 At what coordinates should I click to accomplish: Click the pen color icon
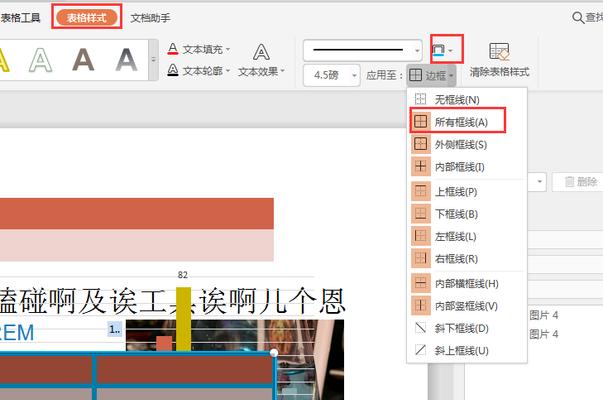(438, 50)
